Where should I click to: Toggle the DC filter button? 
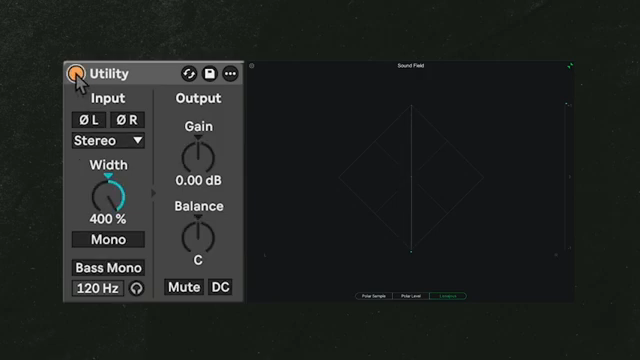coord(220,287)
